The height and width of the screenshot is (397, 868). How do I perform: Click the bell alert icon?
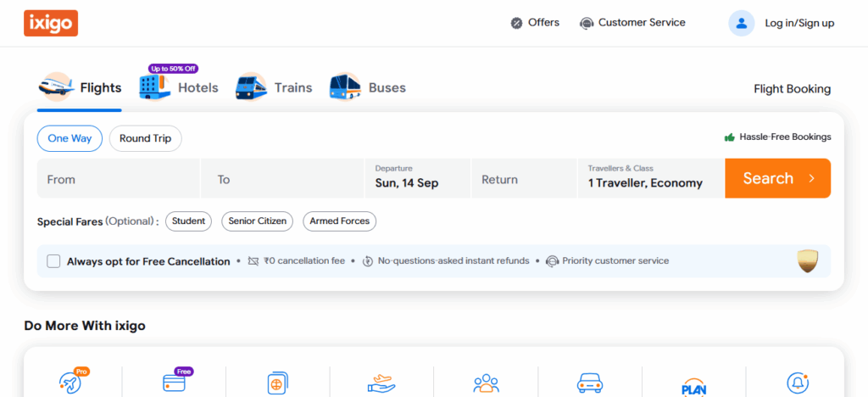798,383
